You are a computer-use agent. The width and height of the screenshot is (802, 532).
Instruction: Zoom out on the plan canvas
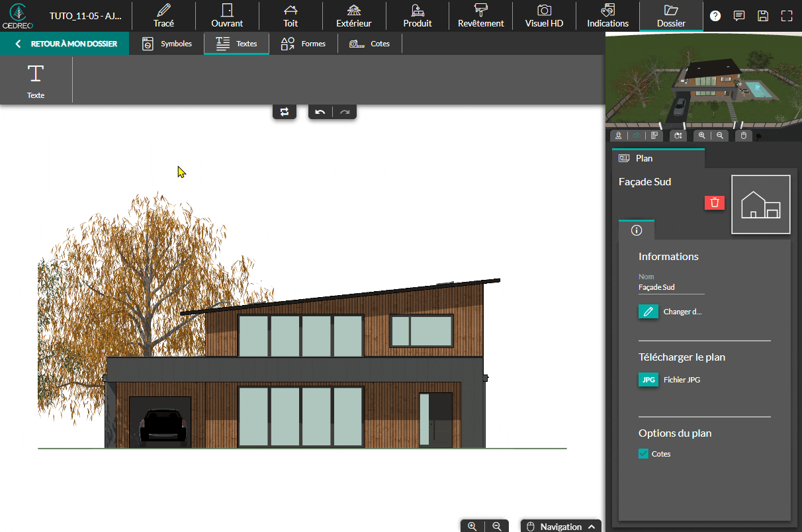(496, 527)
